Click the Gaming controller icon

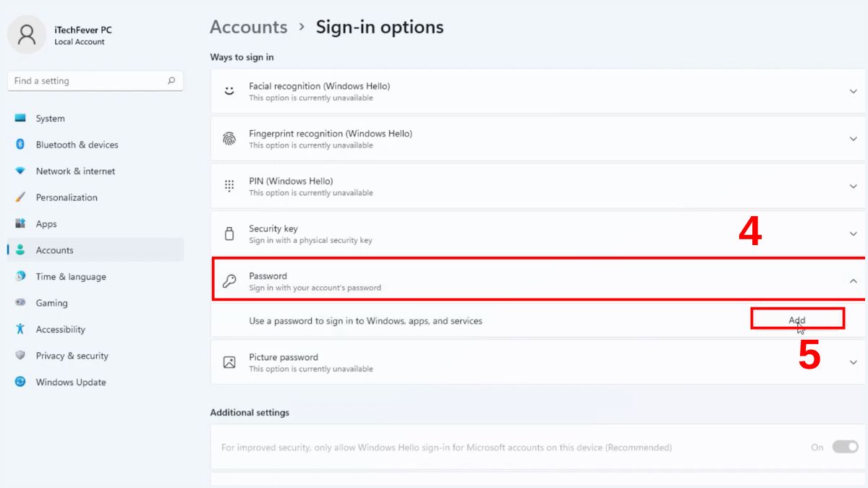pos(20,303)
